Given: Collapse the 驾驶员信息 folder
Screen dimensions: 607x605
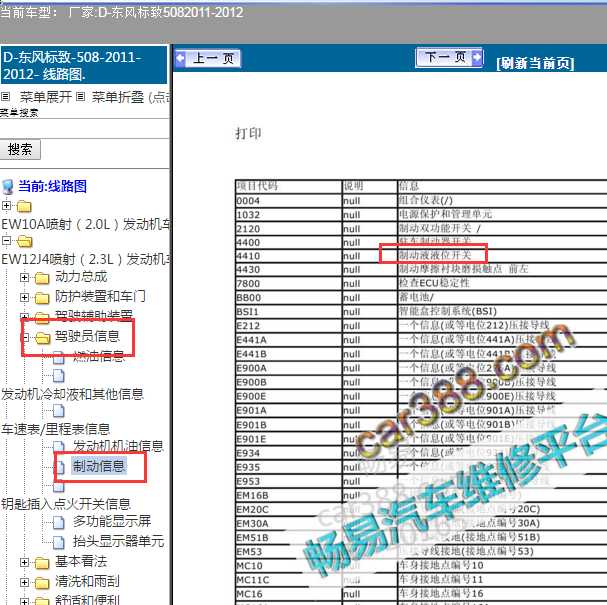Looking at the screenshot, I should (x=24, y=338).
